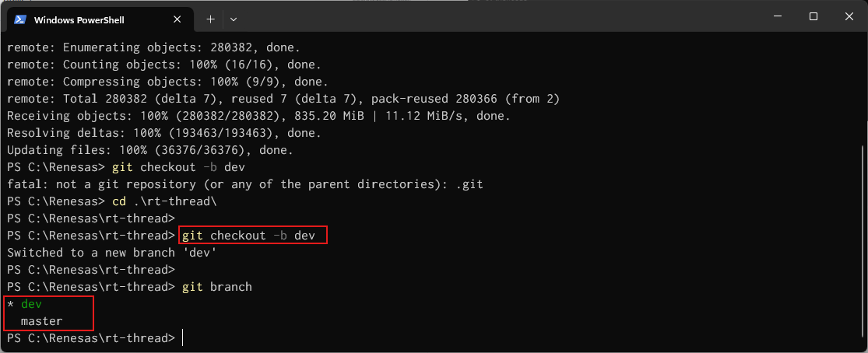The image size is (868, 353).
Task: Click the "Switched to a new branch 'dev'" line
Action: pos(111,253)
